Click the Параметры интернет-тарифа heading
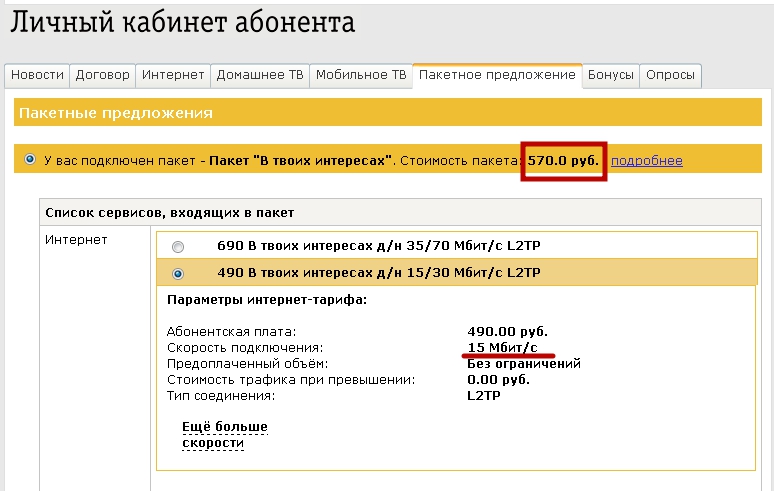Viewport: 774px width, 491px height. [x=267, y=300]
